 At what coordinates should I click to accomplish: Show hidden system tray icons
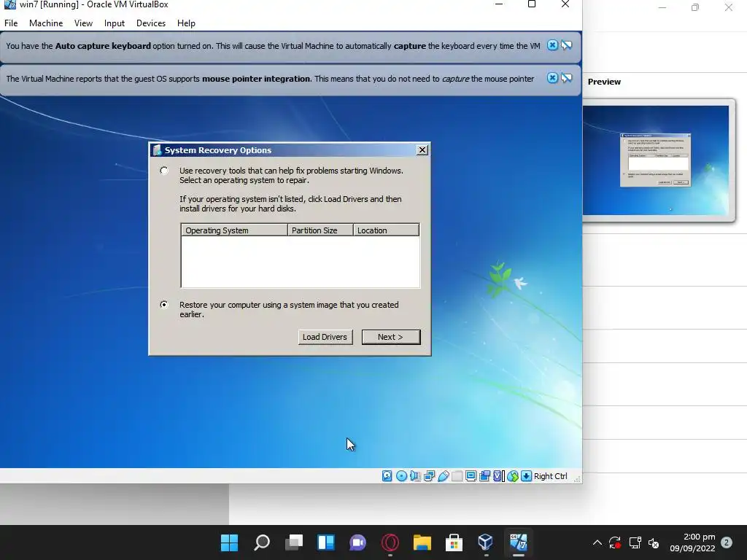(597, 542)
